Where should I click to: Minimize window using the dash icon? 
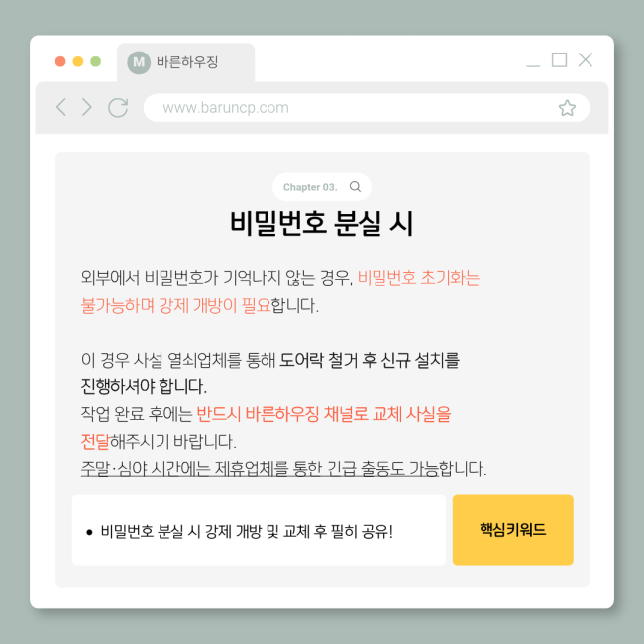pyautogui.click(x=533, y=65)
